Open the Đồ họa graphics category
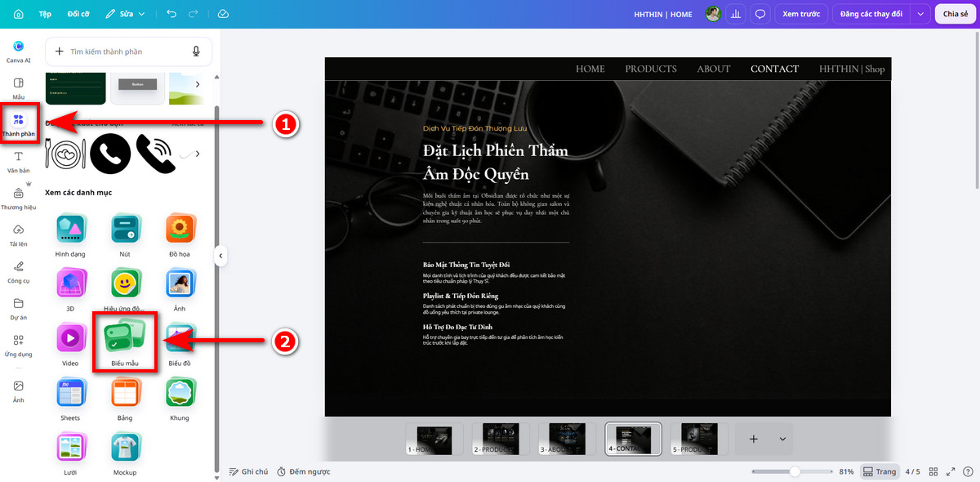The image size is (980, 482). coord(180,236)
